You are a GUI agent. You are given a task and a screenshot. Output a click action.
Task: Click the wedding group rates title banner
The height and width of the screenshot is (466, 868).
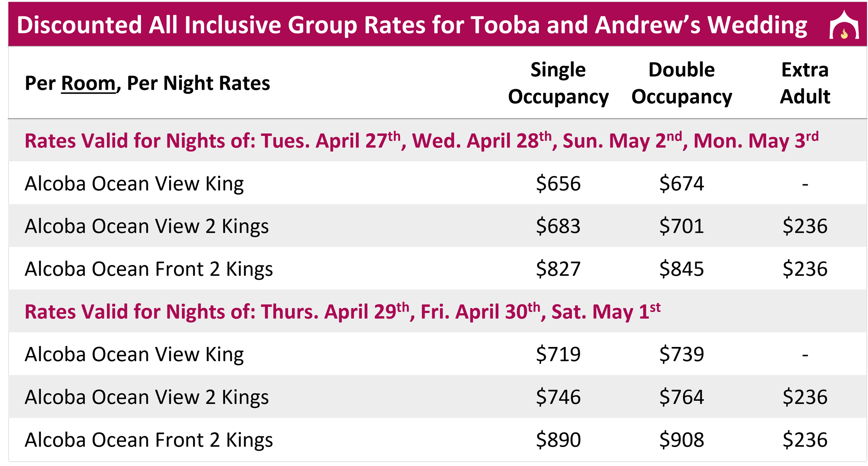click(x=412, y=25)
